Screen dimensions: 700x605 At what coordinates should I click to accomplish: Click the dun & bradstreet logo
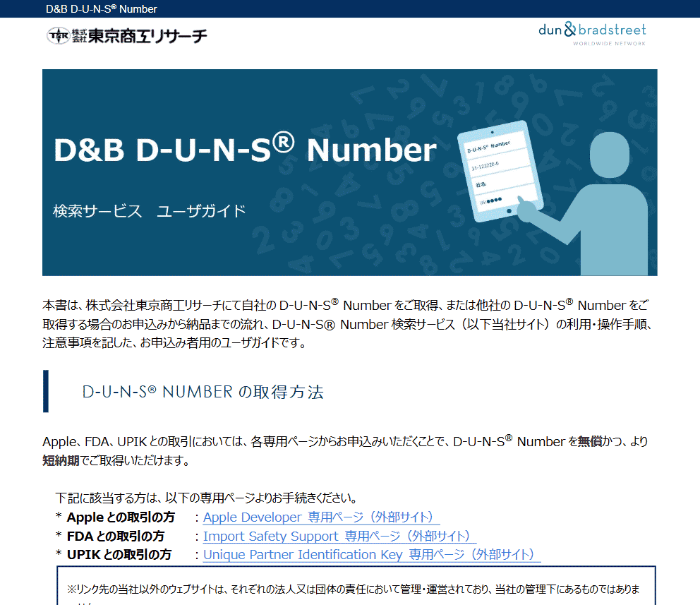coord(592,33)
